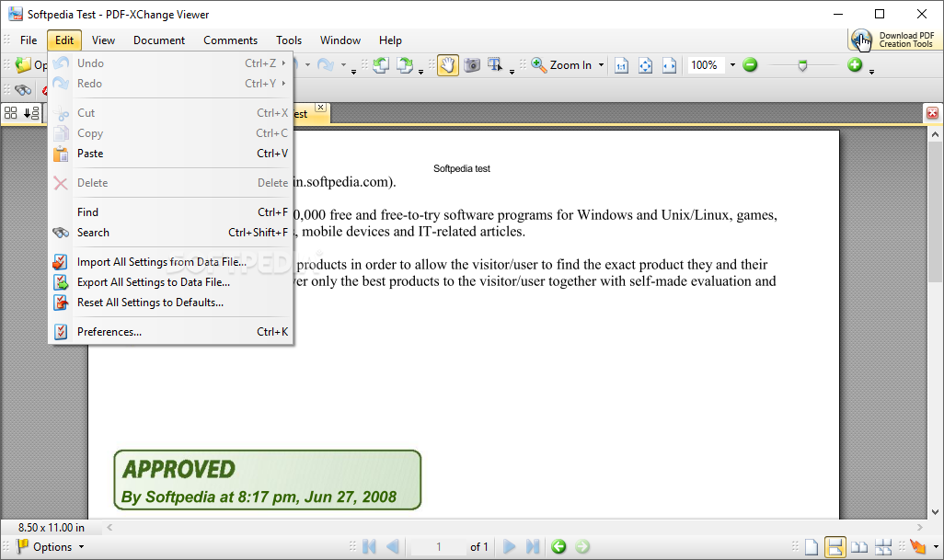Jump to the last page
Image resolution: width=944 pixels, height=560 pixels.
pyautogui.click(x=532, y=546)
